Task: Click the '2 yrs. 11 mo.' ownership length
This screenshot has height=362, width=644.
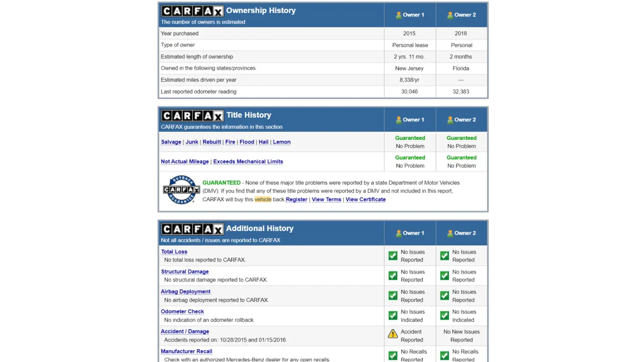Action: pos(409,57)
